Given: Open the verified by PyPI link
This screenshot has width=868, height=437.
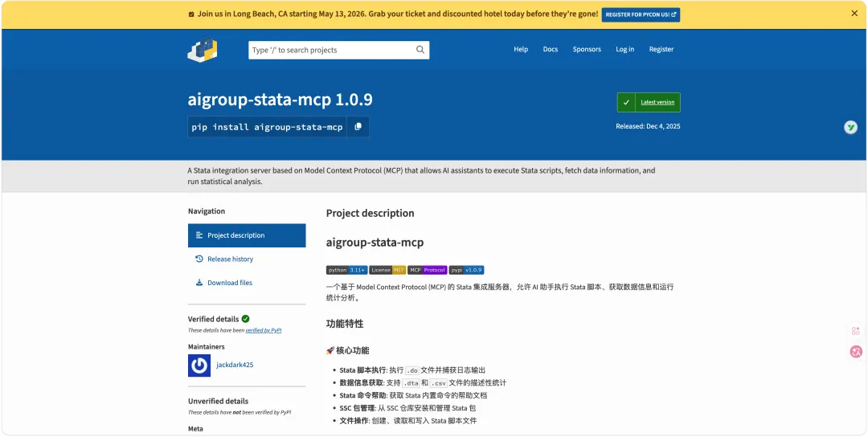Looking at the screenshot, I should pos(264,330).
